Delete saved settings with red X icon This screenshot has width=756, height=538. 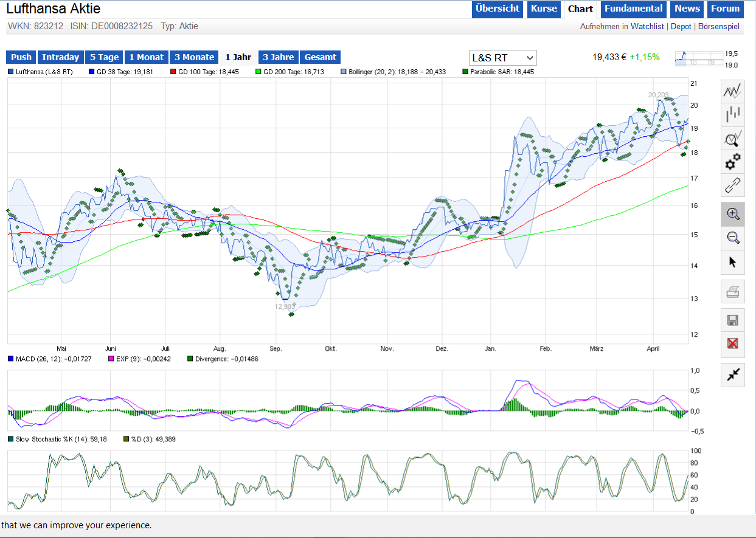[732, 343]
